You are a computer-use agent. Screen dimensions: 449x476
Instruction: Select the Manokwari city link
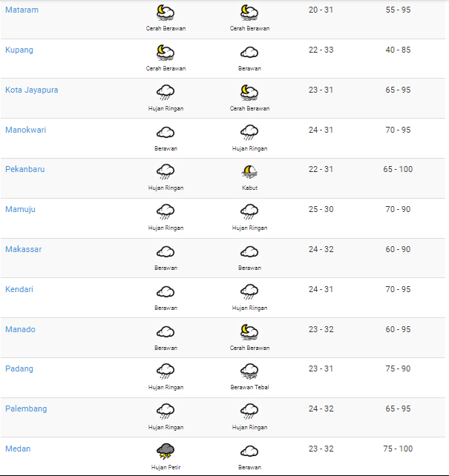tap(26, 130)
